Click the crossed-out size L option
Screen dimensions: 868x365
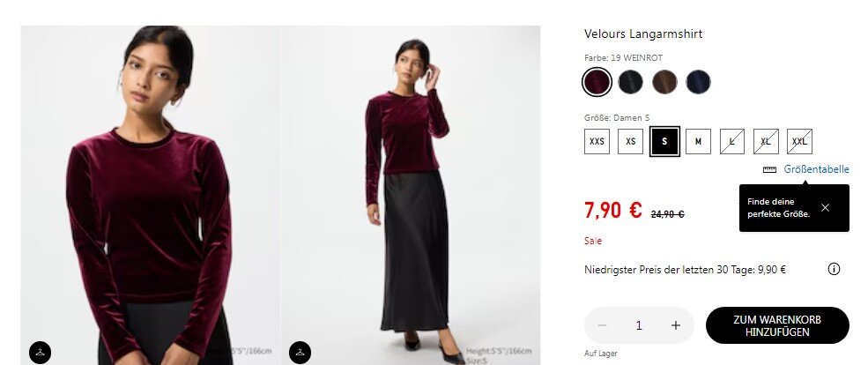tap(731, 141)
